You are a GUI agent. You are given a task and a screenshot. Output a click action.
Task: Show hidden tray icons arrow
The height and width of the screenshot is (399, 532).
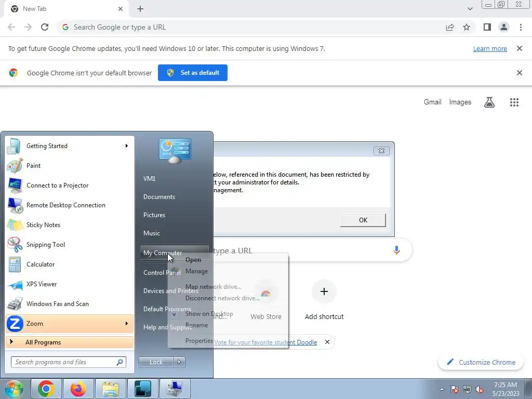(x=442, y=390)
